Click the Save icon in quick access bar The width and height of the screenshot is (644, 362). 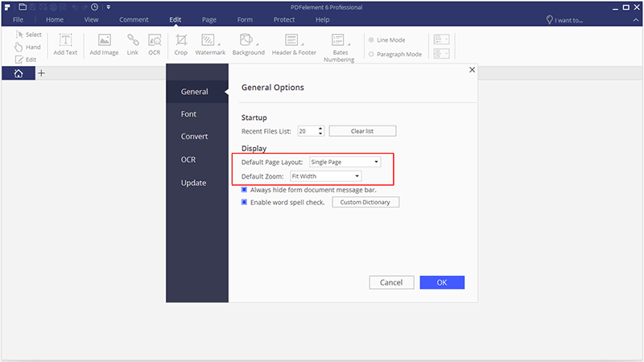point(33,7)
